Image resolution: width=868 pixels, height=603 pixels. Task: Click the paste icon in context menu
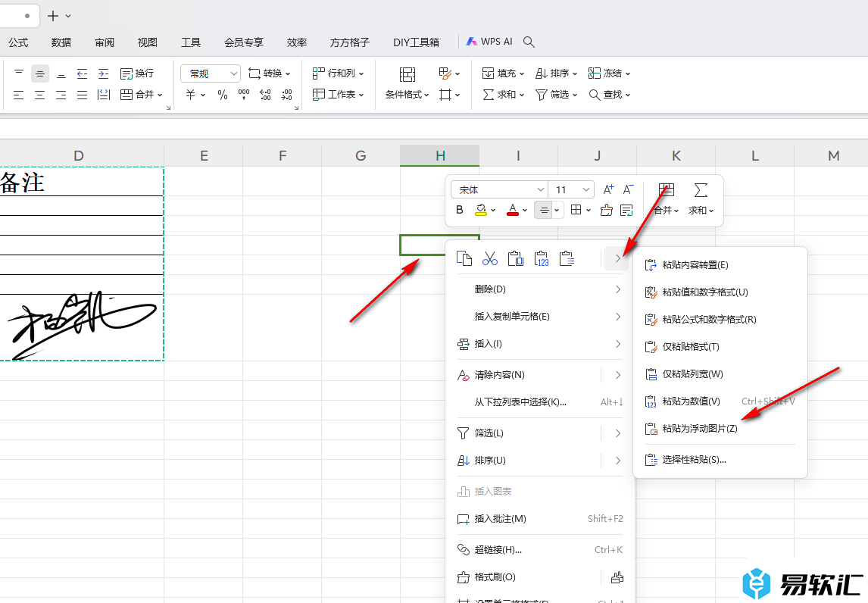click(515, 258)
